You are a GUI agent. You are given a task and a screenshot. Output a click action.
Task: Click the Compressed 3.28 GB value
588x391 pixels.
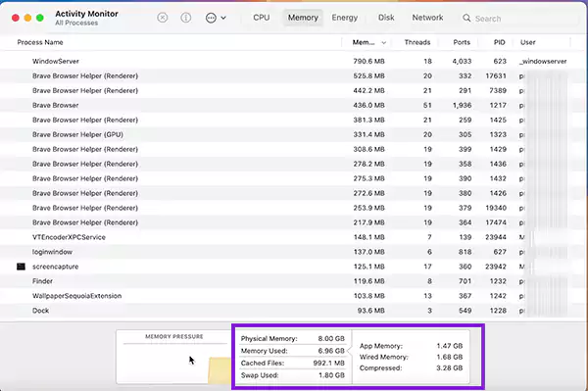[x=449, y=368]
